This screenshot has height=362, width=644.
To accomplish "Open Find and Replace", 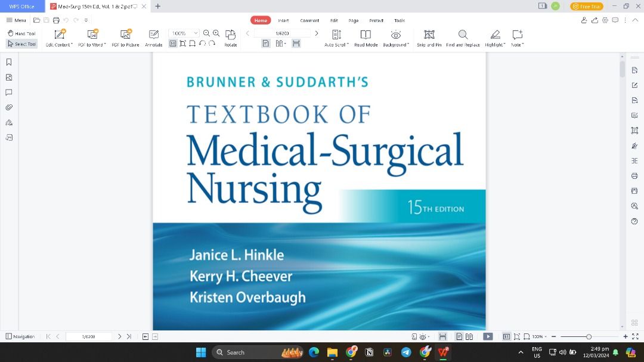I will tap(463, 38).
